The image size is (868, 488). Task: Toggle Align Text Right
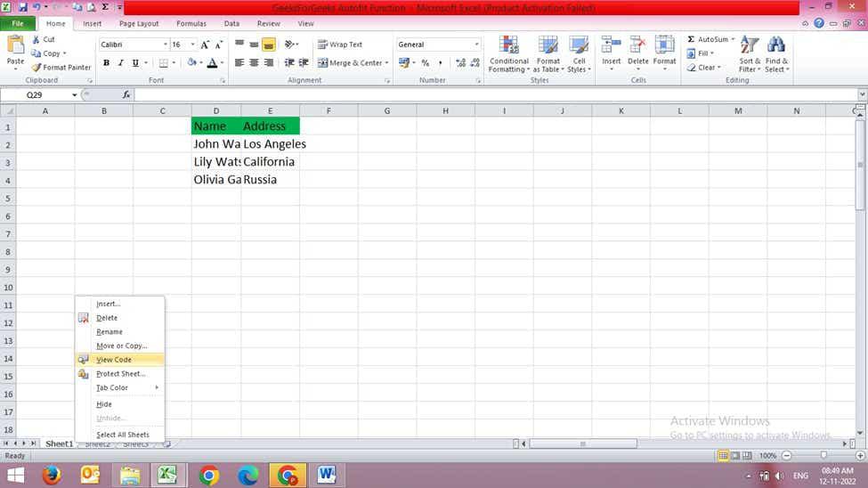pos(269,63)
